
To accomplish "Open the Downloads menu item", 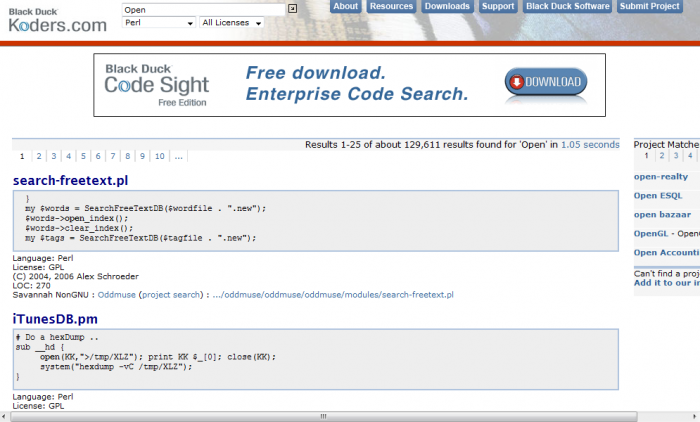I will point(447,6).
